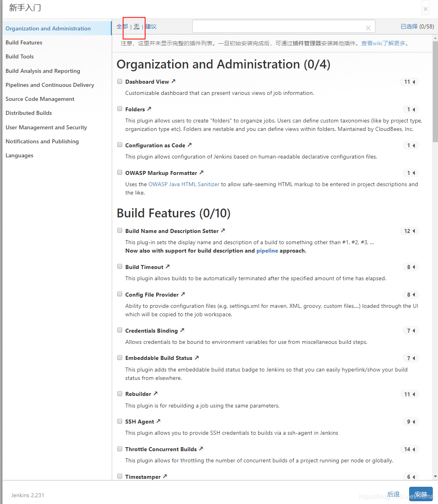
Task: Expand Timestamper dependency count 6
Action: pos(411,477)
